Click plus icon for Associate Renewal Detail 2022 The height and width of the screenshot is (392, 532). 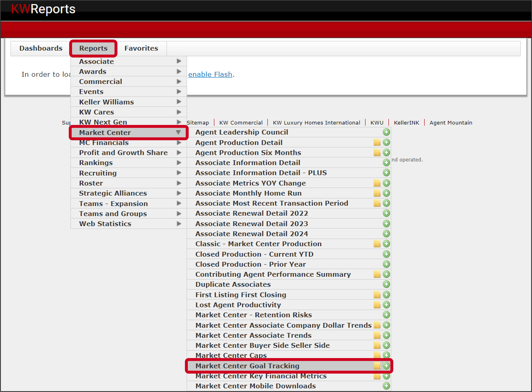(x=386, y=213)
